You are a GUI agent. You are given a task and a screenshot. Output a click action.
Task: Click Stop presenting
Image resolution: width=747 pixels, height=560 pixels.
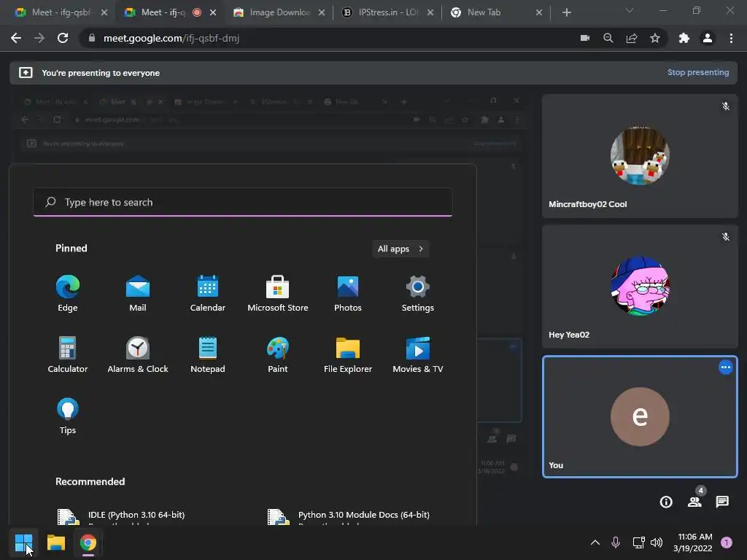[x=698, y=72]
